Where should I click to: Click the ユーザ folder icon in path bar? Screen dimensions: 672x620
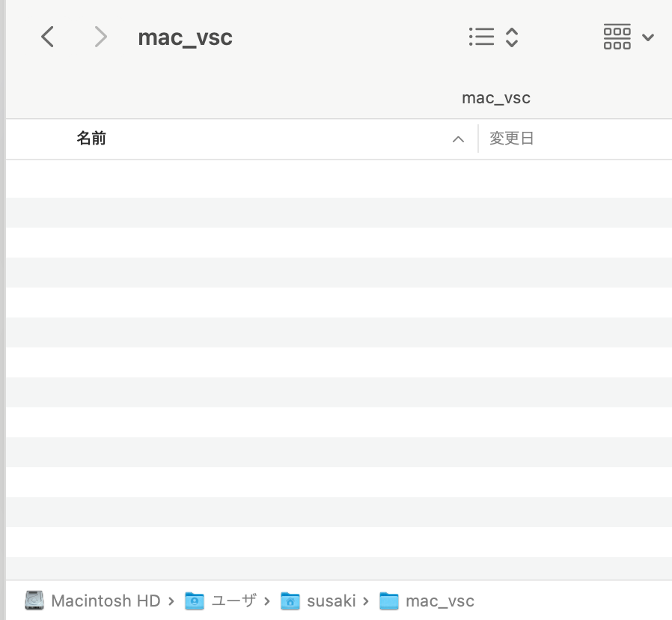point(194,601)
